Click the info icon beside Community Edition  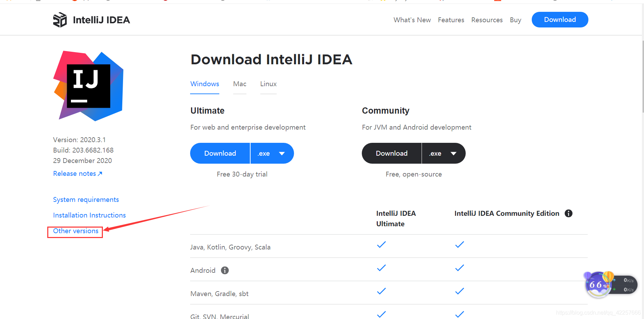point(569,213)
